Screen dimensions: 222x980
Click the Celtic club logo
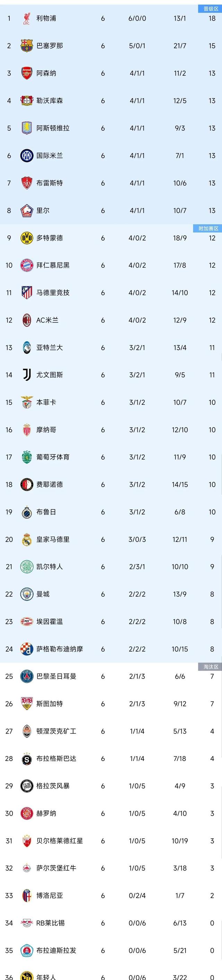(27, 567)
